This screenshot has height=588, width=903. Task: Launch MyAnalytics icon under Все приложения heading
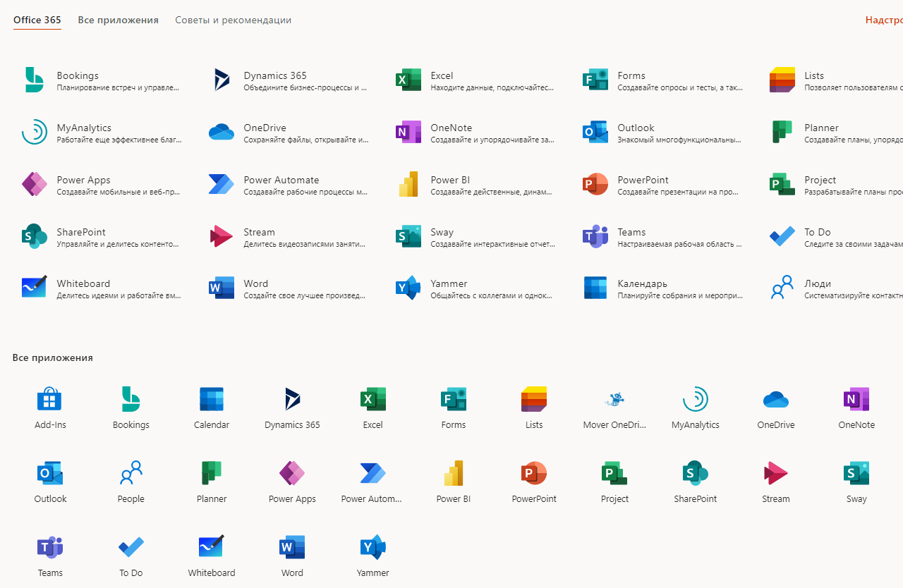(696, 400)
